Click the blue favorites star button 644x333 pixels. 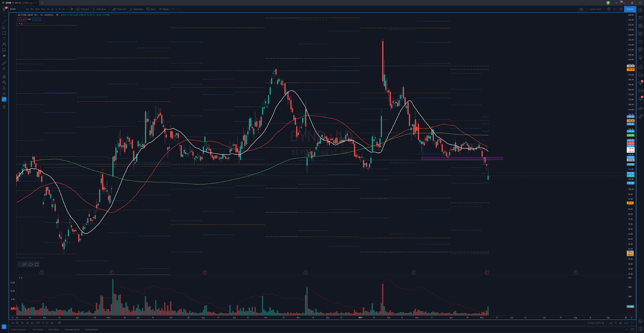(4, 327)
